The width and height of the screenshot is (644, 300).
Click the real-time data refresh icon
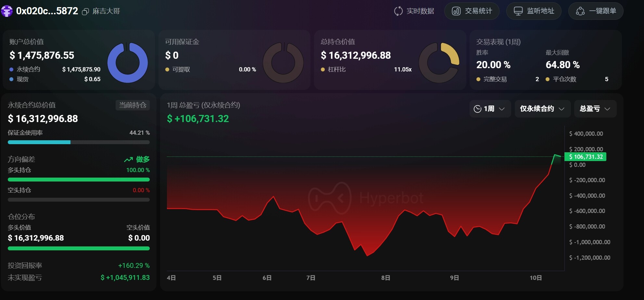(x=398, y=11)
